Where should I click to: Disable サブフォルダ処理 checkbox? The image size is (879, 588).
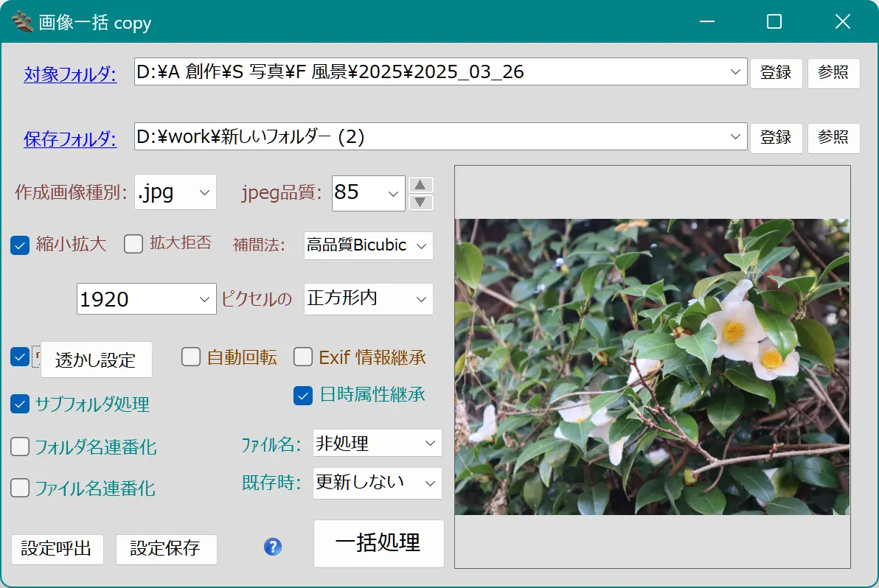(x=20, y=404)
